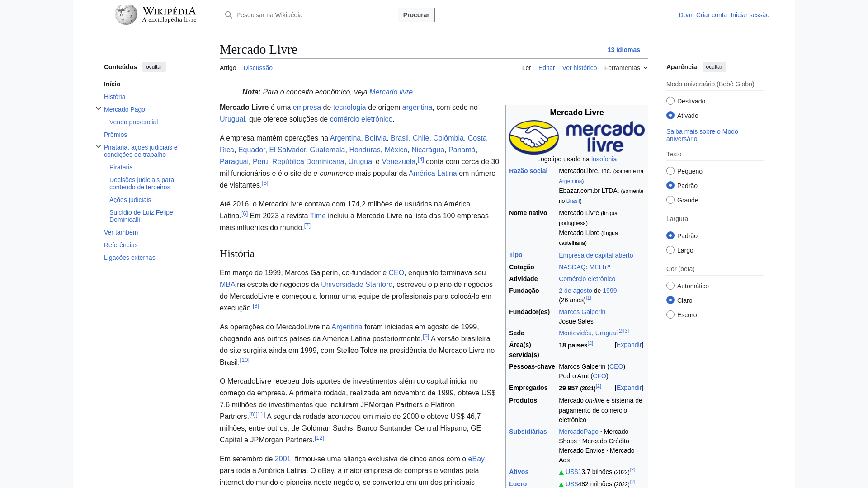This screenshot has width=868, height=488.
Task: Choose Pequeno text size
Action: coord(670,171)
